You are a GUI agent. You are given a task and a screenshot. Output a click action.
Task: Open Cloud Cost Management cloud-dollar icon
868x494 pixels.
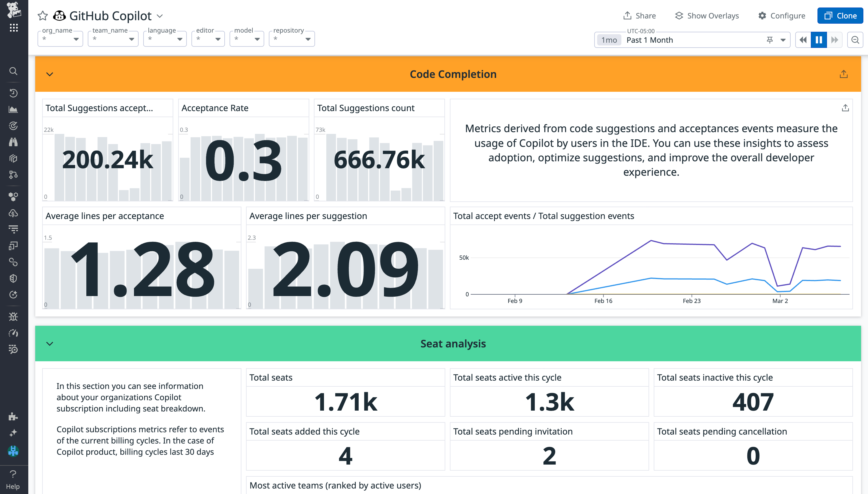(x=14, y=213)
